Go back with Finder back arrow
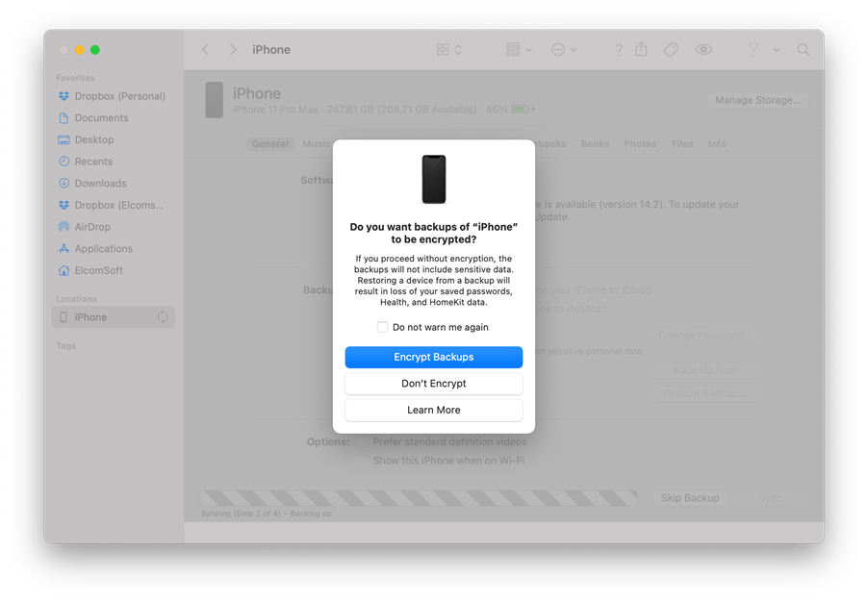The image size is (868, 601). click(x=205, y=50)
